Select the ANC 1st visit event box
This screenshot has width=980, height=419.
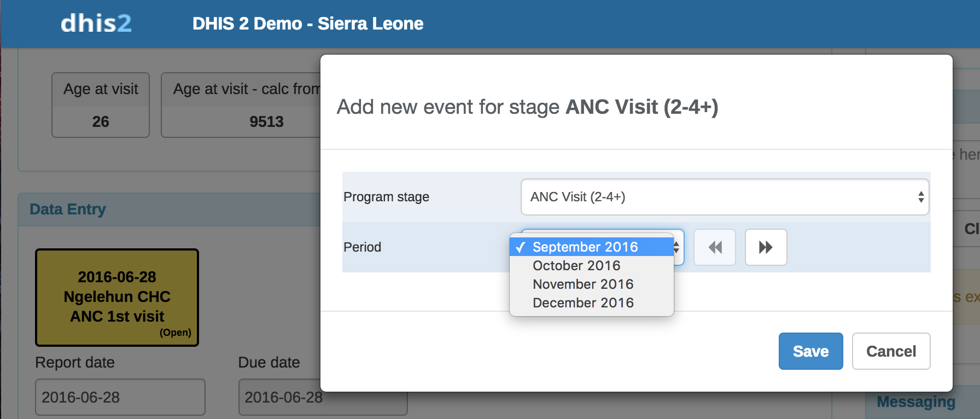(x=117, y=298)
